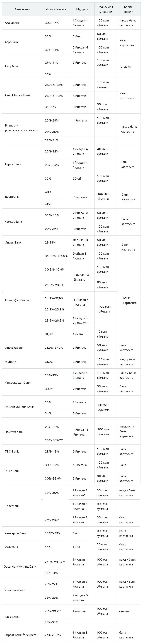Select the Ипак йўли банки cell
Image resolution: width=145 pixels, height=644 pixels.
tap(22, 300)
